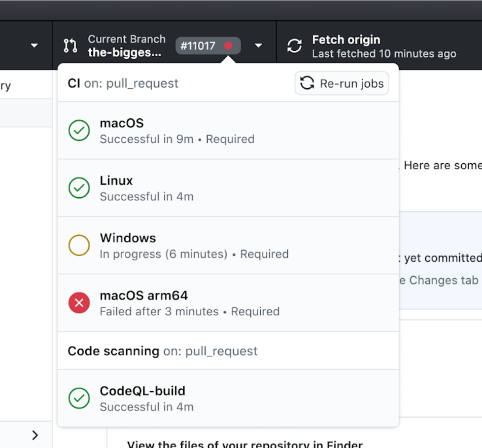
Task: Click the CodeQL-build success checkmark icon
Action: [x=79, y=398]
